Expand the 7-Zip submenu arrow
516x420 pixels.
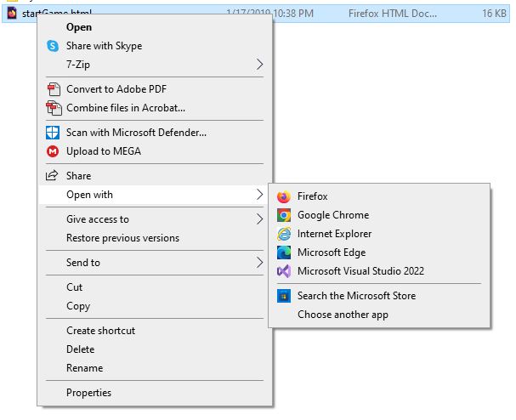click(259, 65)
